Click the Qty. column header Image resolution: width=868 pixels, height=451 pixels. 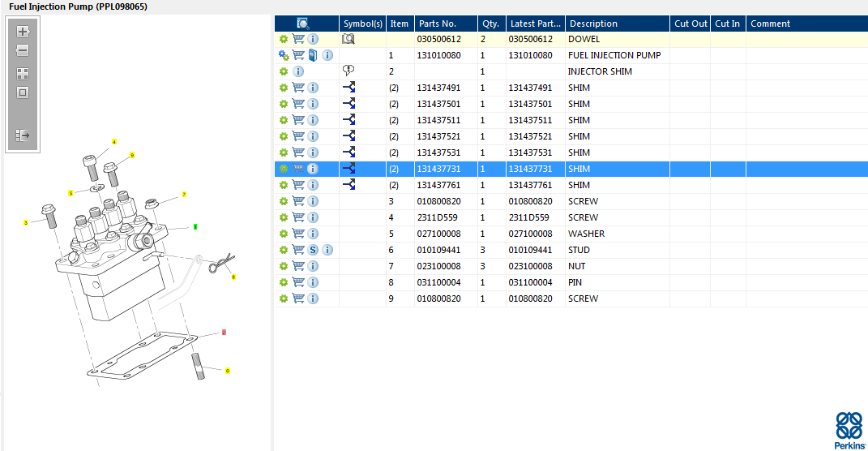(490, 24)
